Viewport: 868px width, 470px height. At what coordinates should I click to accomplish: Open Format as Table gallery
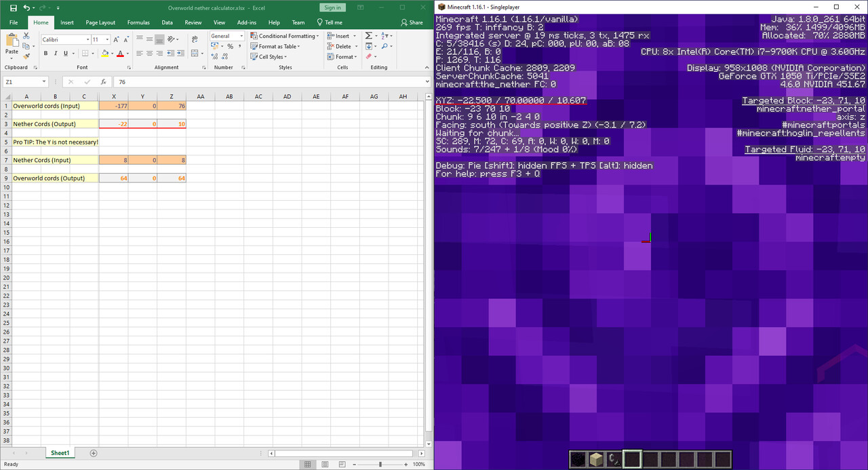pyautogui.click(x=275, y=47)
